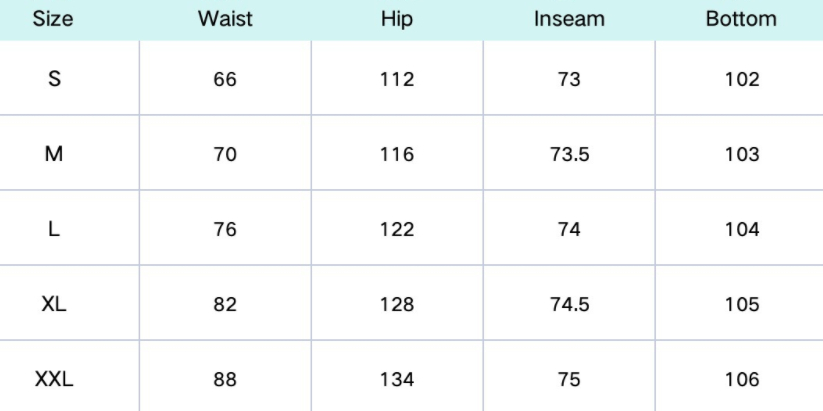Click hip value 134 for size XXL
823x411 pixels.
[x=397, y=379]
